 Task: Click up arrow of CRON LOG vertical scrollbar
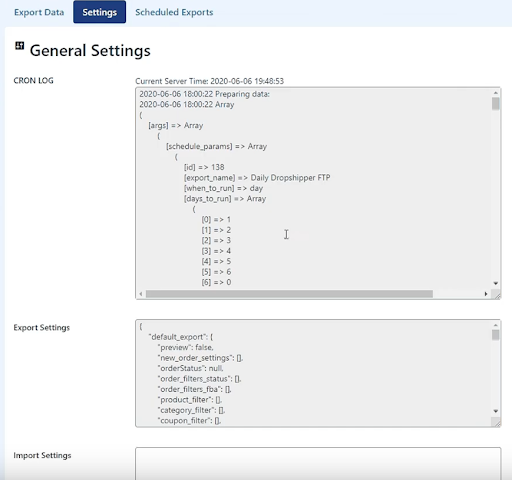coord(496,93)
